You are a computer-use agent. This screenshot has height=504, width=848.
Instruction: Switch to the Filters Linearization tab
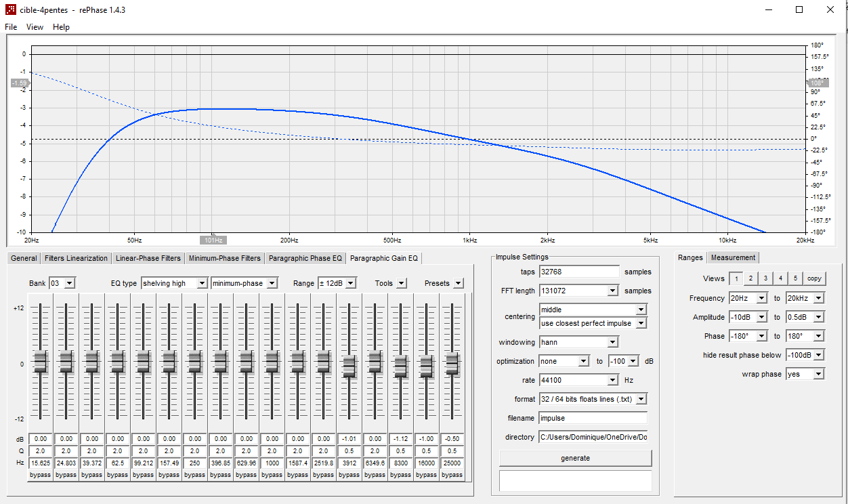pyautogui.click(x=76, y=258)
